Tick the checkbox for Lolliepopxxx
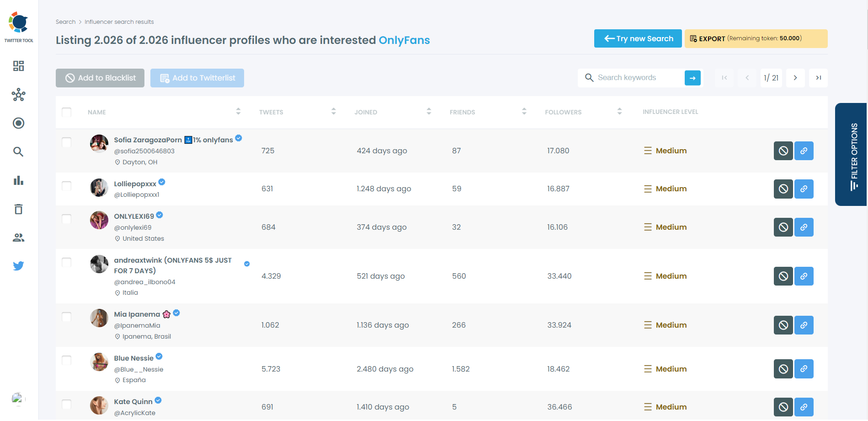868x421 pixels. tap(67, 186)
